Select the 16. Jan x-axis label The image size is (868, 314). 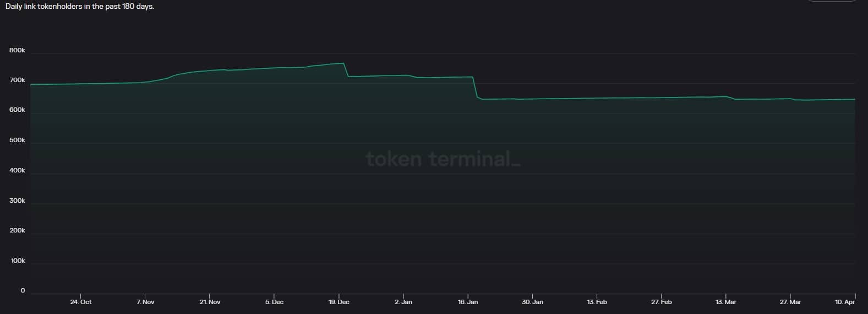(468, 302)
